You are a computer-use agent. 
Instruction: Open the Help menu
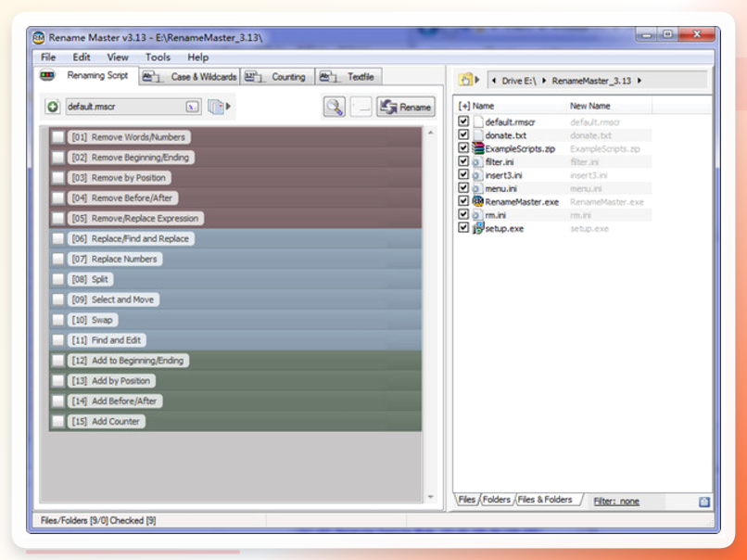click(x=197, y=57)
